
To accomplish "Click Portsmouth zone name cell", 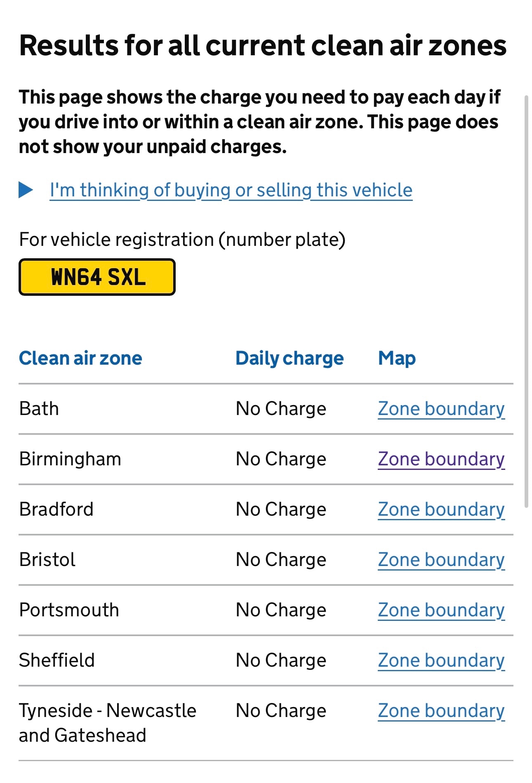I will [69, 610].
